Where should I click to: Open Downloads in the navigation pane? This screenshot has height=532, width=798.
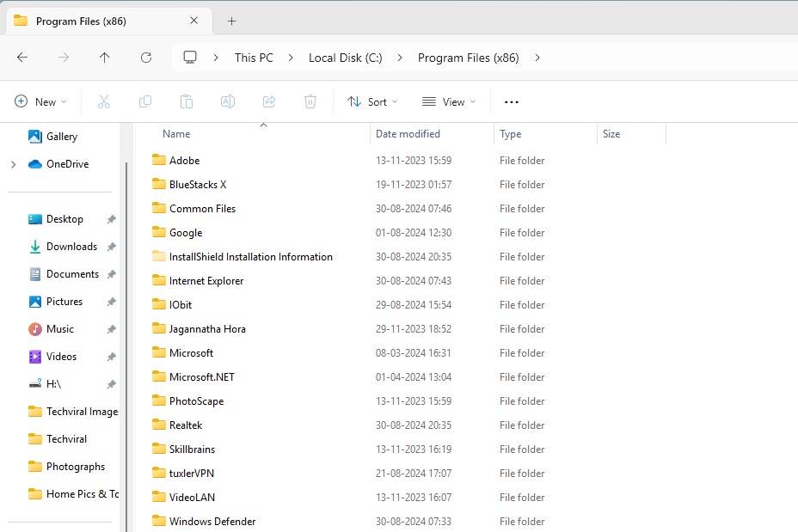pyautogui.click(x=71, y=247)
